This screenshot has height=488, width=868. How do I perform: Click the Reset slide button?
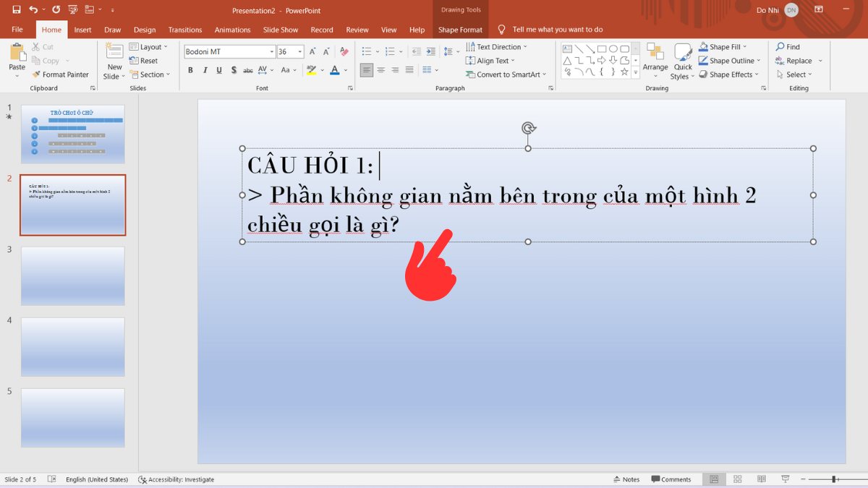tap(143, 61)
